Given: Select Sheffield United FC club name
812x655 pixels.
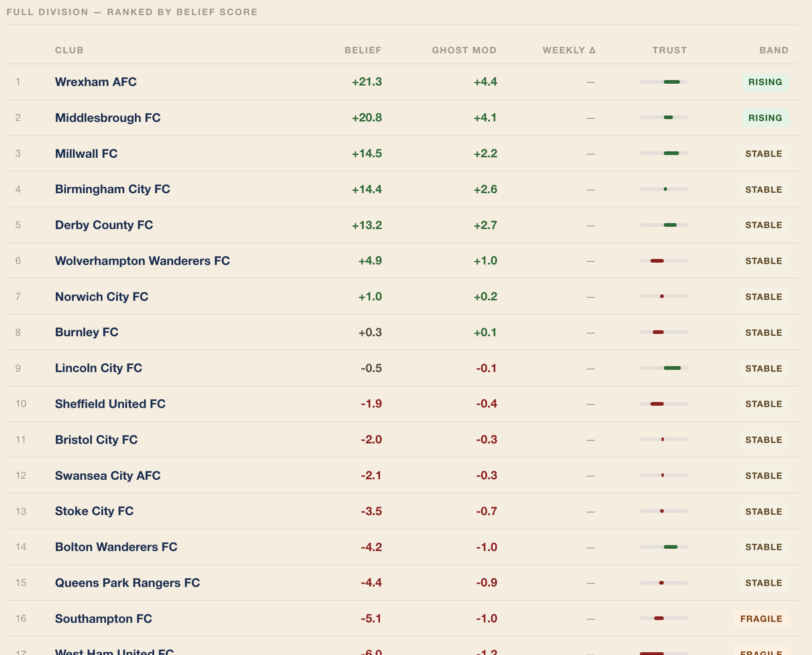Looking at the screenshot, I should pyautogui.click(x=110, y=404).
